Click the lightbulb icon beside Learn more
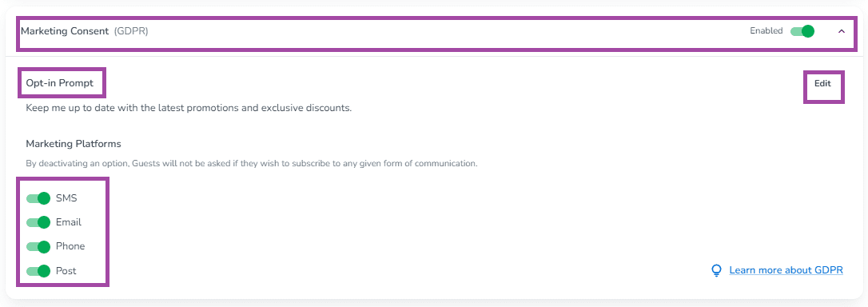Screen dimensions: 868x307 tap(716, 270)
